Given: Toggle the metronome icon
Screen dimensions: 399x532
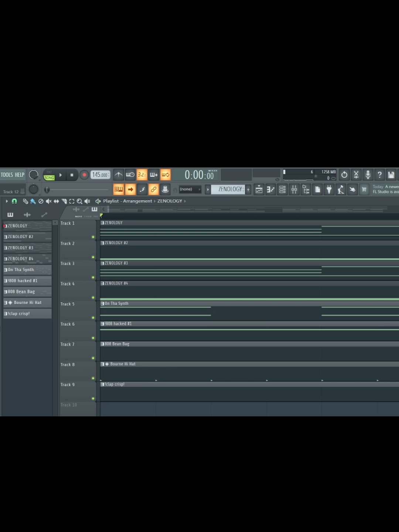Looking at the screenshot, I should (x=119, y=175).
